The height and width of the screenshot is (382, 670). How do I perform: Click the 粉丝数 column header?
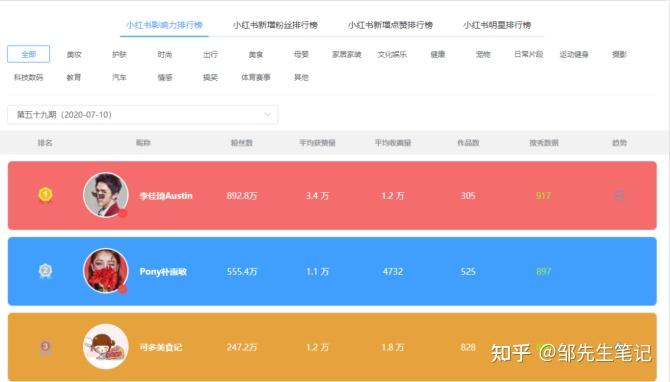tap(242, 143)
